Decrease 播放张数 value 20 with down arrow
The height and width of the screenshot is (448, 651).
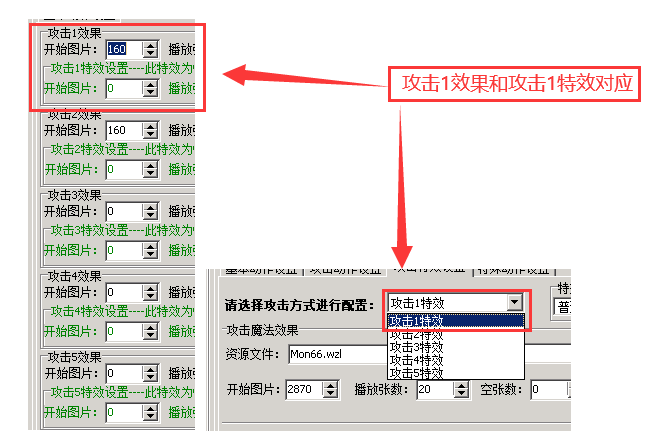(x=461, y=393)
